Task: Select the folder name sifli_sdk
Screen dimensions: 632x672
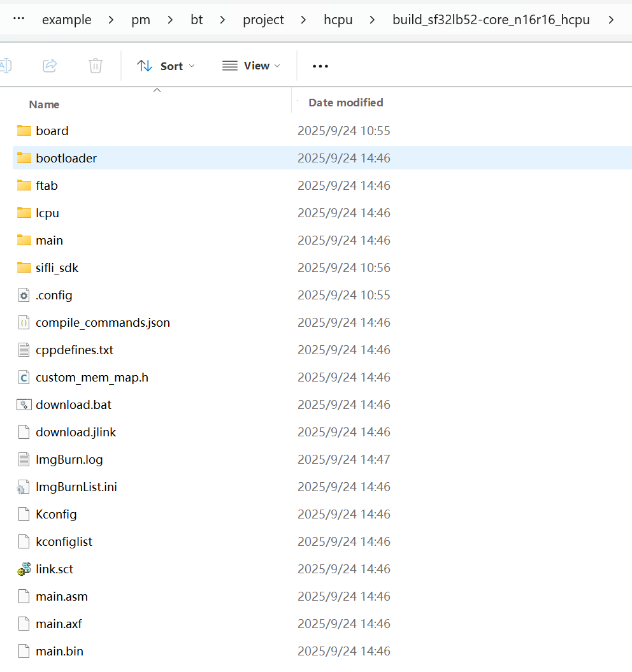Action: click(x=57, y=268)
